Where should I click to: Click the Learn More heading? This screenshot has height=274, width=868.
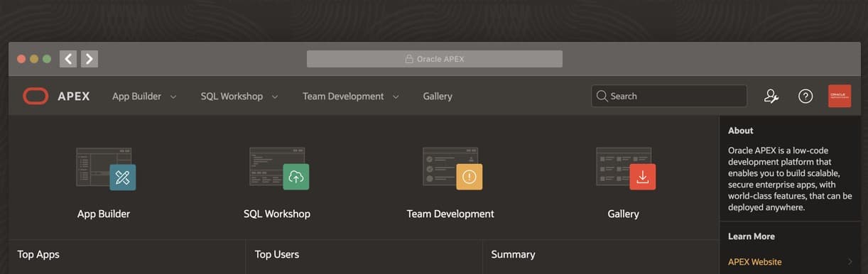tap(752, 236)
